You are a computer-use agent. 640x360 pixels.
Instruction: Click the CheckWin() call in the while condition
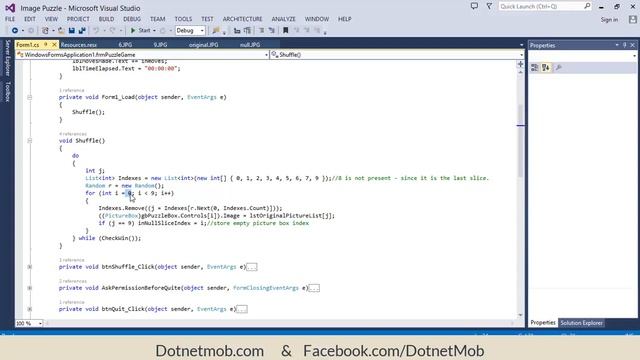(x=119, y=238)
